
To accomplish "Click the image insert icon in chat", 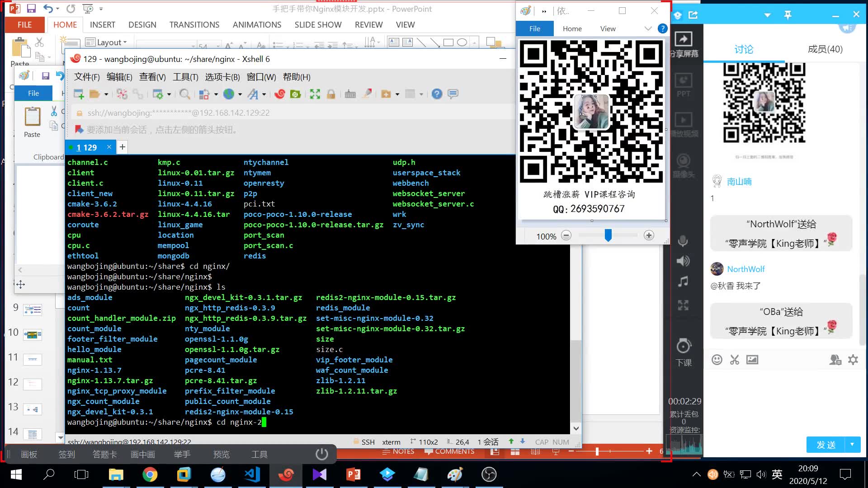I will pos(752,360).
